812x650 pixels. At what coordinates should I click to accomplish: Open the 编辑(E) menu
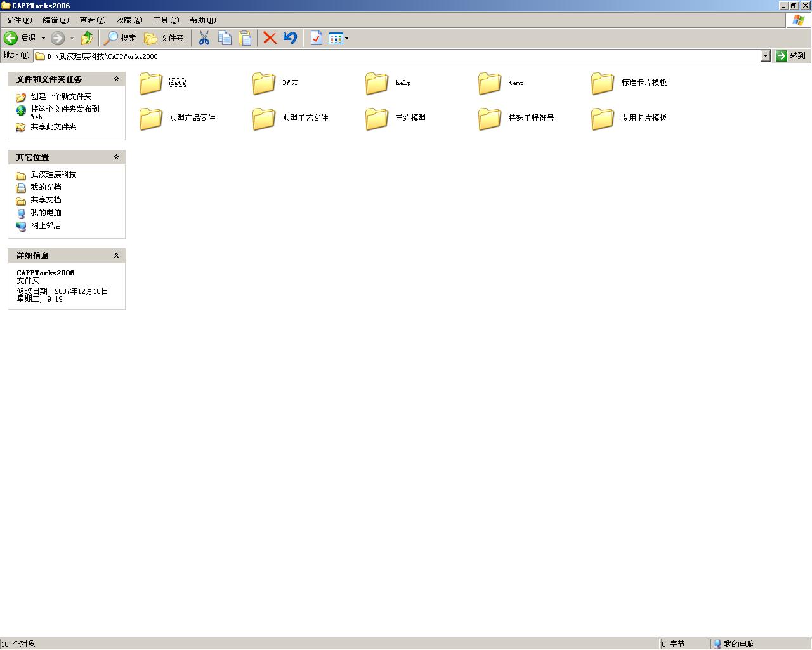(x=55, y=20)
